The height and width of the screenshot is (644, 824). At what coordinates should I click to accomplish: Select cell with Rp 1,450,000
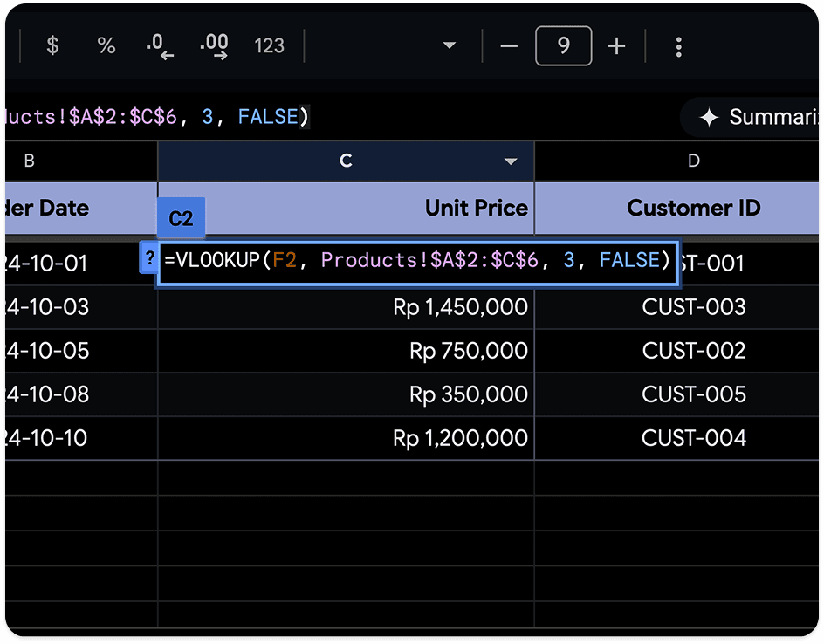346,307
